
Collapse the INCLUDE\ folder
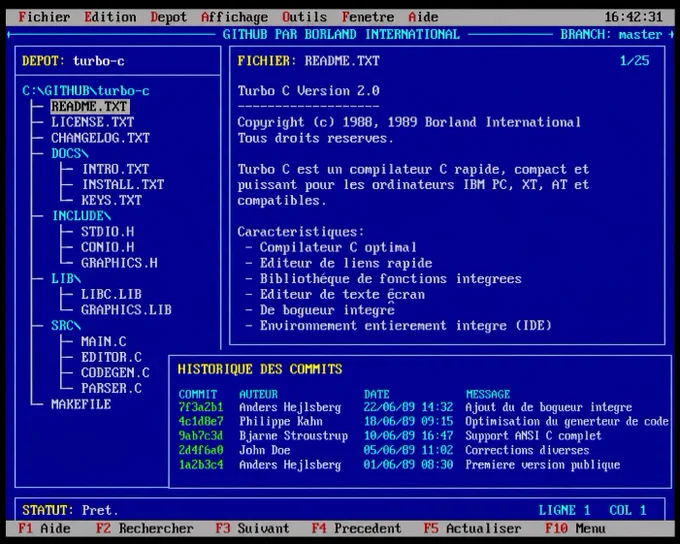(81, 216)
